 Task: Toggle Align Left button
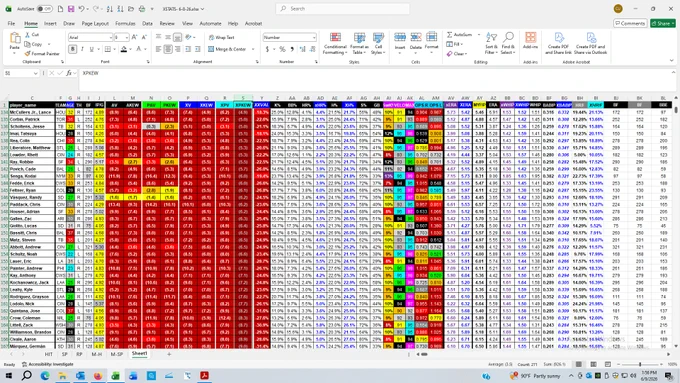click(x=158, y=49)
